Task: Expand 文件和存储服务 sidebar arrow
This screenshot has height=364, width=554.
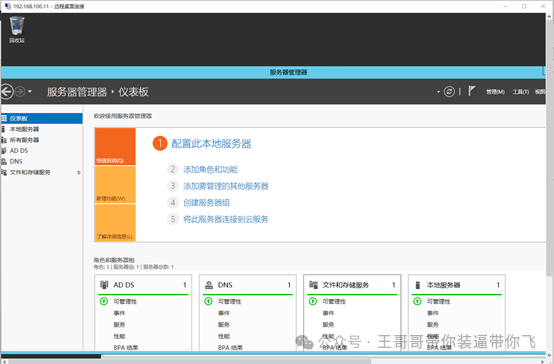Action: coord(79,172)
